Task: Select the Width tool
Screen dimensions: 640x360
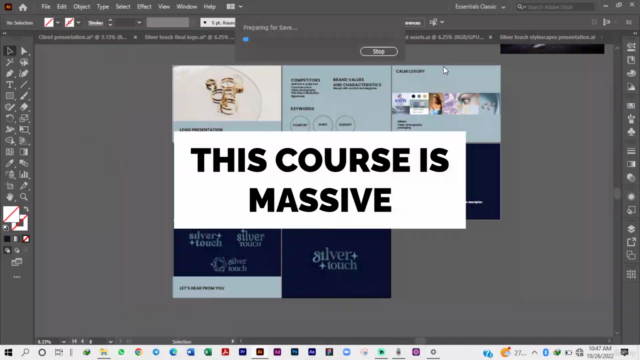Action: [9, 129]
